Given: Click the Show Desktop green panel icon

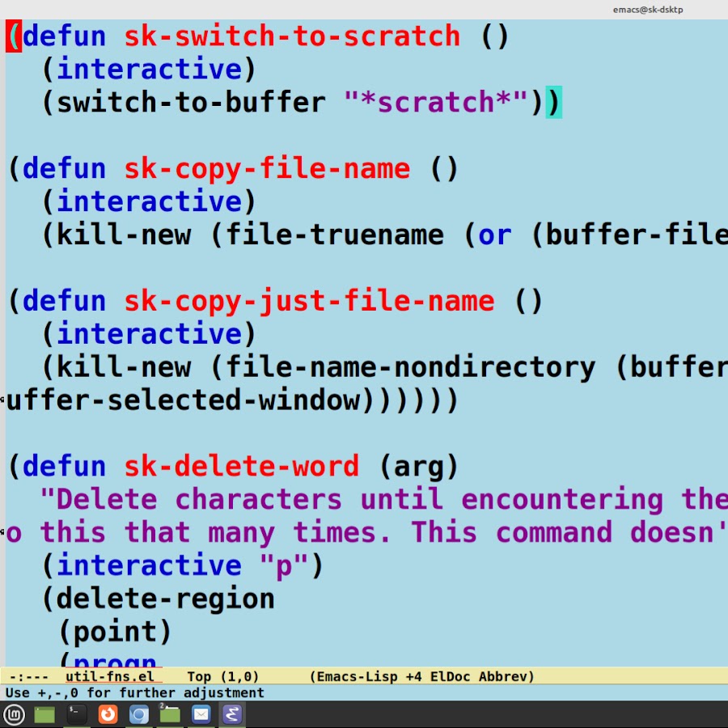Looking at the screenshot, I should (44, 714).
